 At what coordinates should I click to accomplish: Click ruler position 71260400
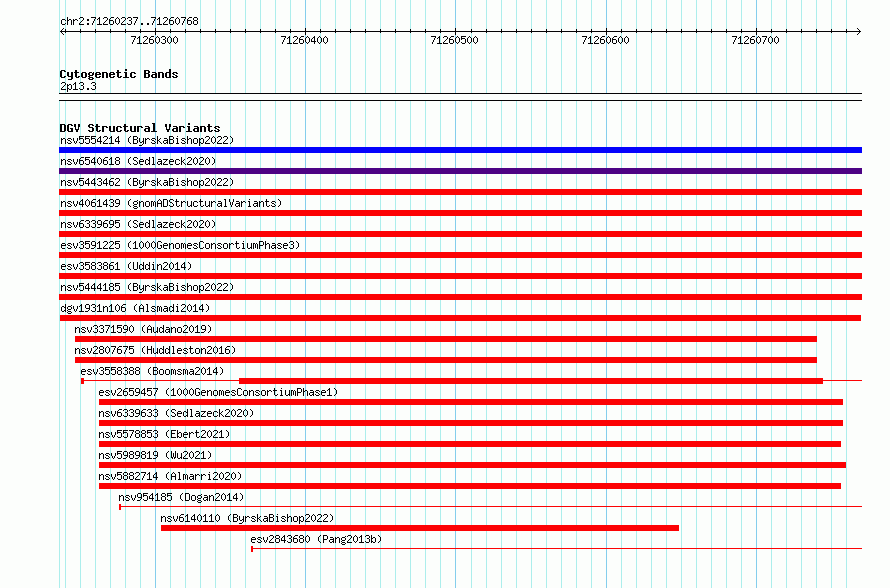click(x=304, y=40)
